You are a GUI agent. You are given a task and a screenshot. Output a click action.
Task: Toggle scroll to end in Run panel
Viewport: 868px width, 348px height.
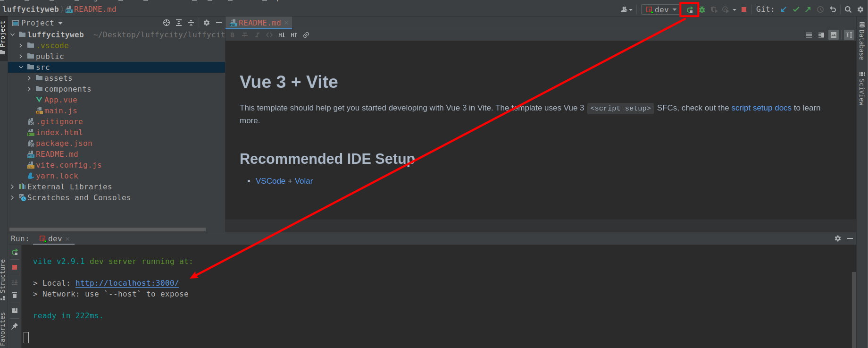[x=15, y=282]
